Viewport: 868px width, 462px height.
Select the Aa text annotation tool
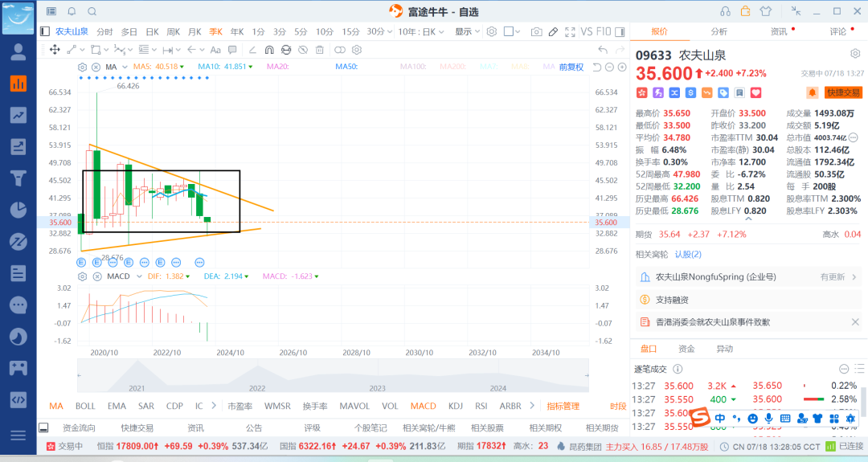(215, 50)
